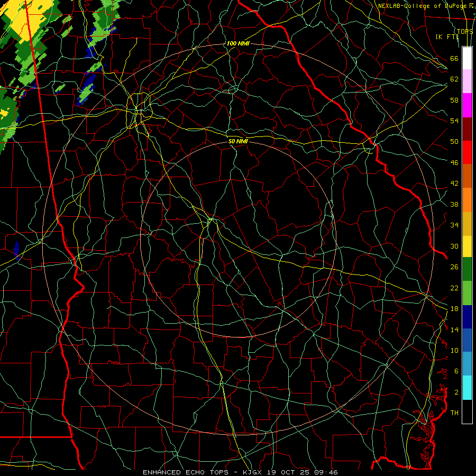The width and height of the screenshot is (476, 476).
Task: Click the black TH legend swatch
Action: pos(467,411)
